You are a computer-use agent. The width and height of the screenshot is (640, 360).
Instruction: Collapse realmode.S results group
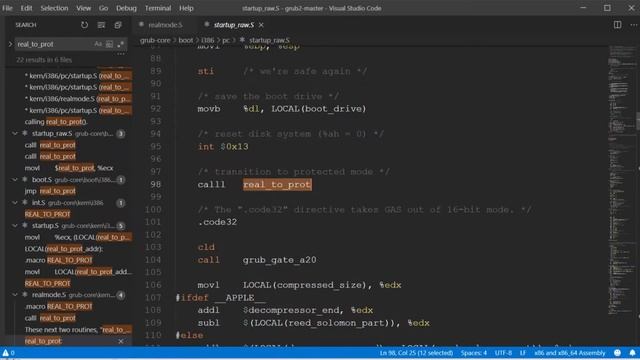(x=15, y=295)
